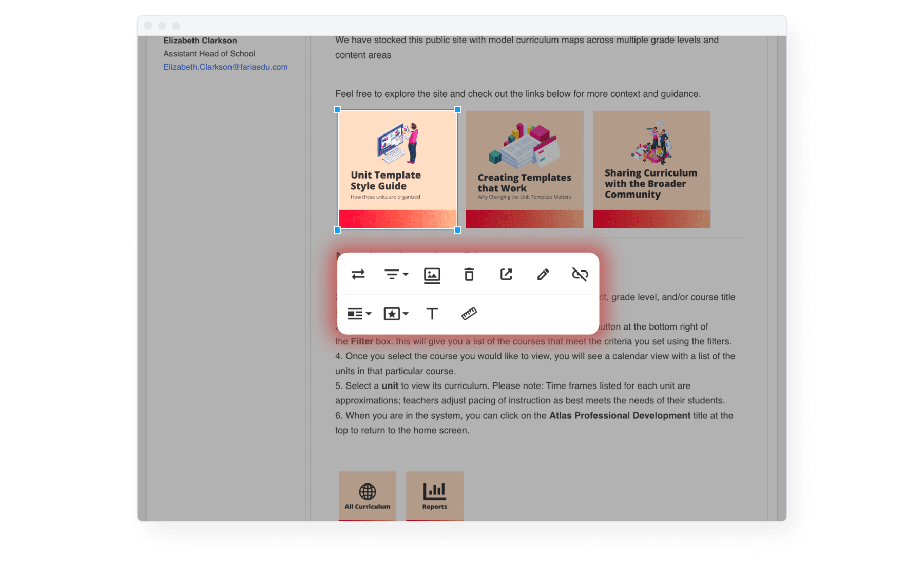This screenshot has width=924, height=561.
Task: Select the Unit Template Style Guide image
Action: click(x=397, y=169)
